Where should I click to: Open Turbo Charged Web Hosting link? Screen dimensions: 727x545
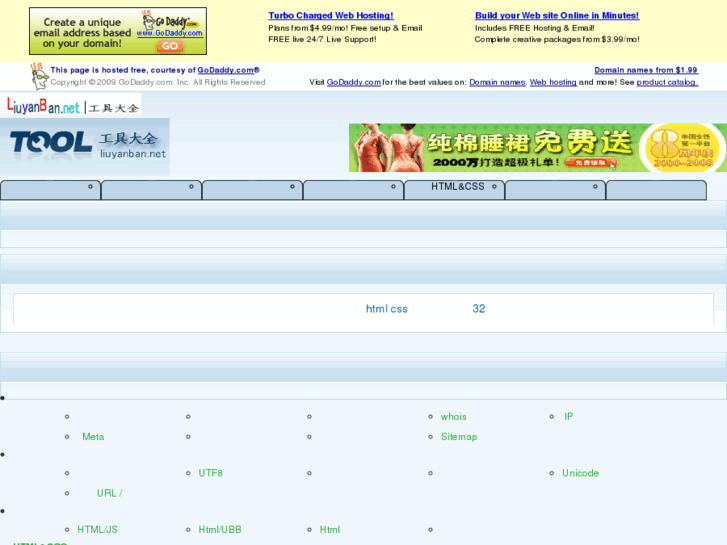[331, 15]
